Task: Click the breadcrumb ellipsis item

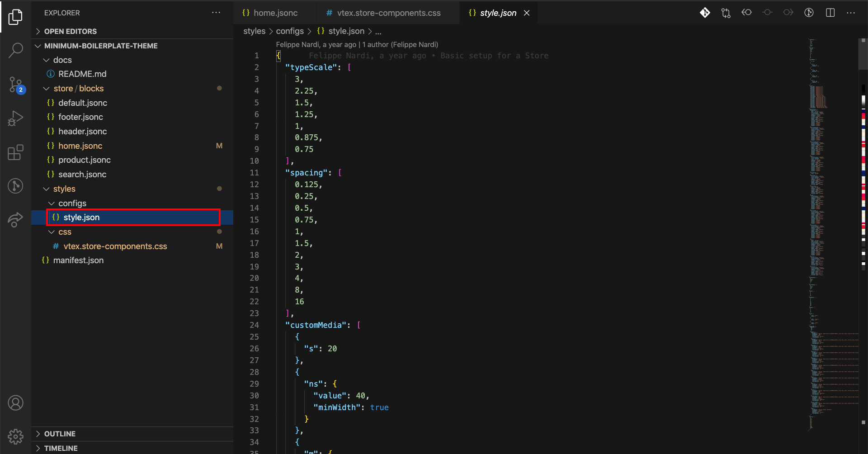Action: tap(378, 32)
